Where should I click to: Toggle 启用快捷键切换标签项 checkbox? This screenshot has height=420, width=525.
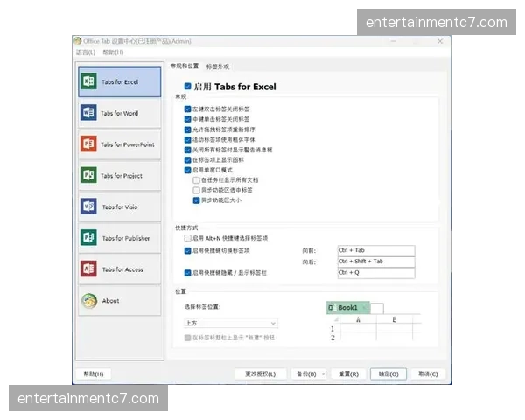click(188, 250)
